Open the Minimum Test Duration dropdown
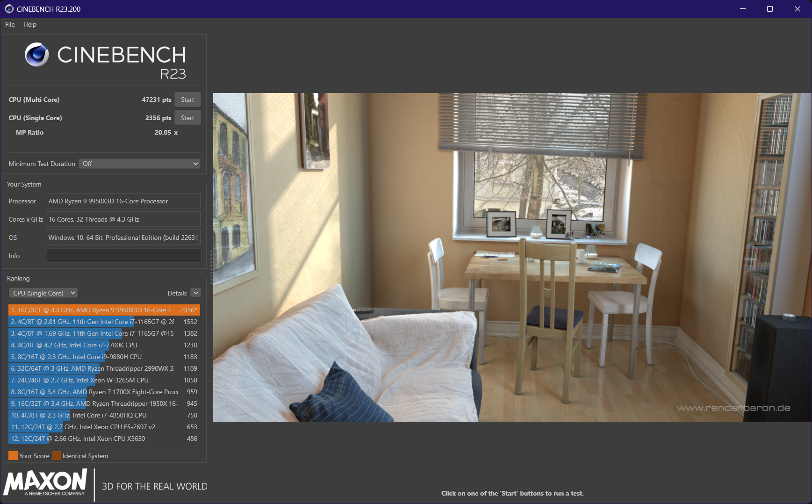The width and height of the screenshot is (812, 504). click(x=140, y=164)
